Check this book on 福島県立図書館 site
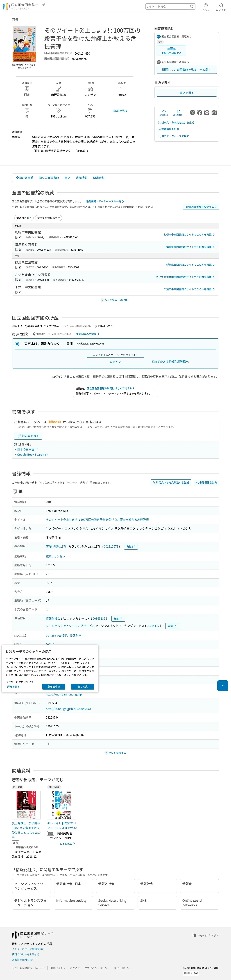The height and width of the screenshot is (980, 231). pos(190,247)
